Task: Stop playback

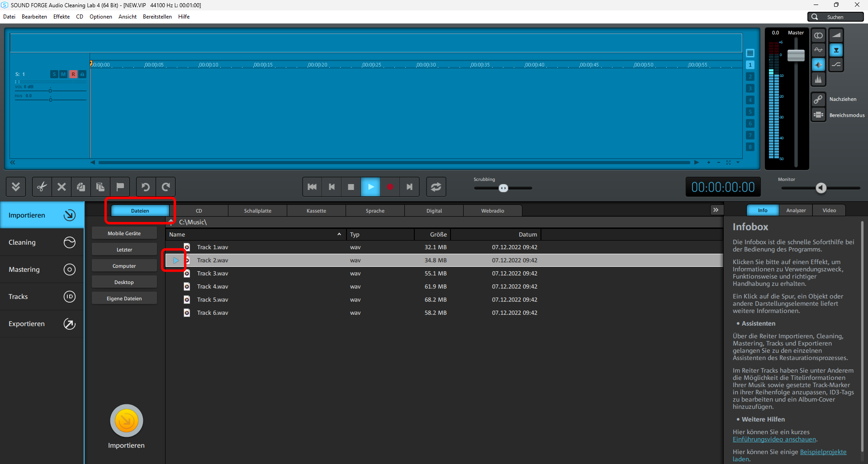Action: 351,187
